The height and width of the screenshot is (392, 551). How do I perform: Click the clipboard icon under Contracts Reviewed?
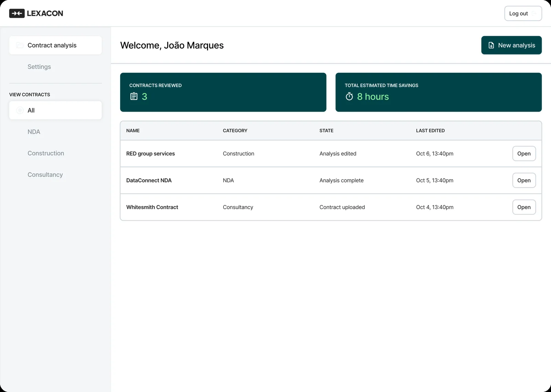click(134, 96)
